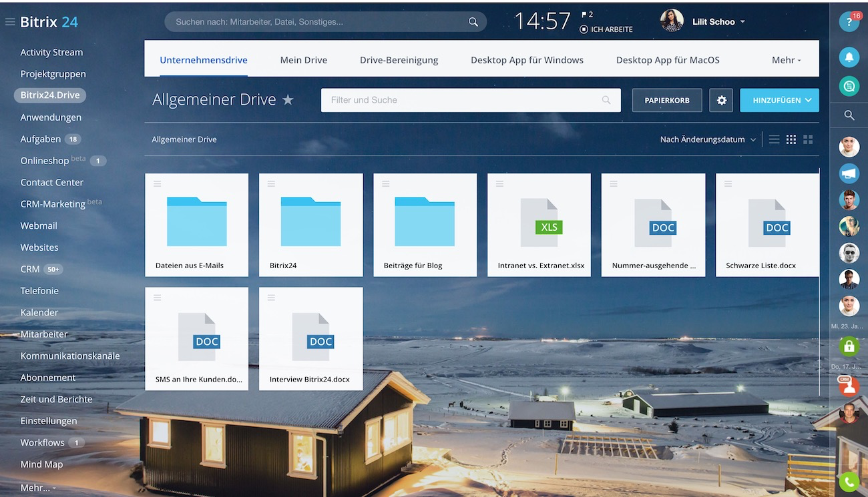Open the help question mark icon
The width and height of the screenshot is (868, 497).
tap(848, 22)
